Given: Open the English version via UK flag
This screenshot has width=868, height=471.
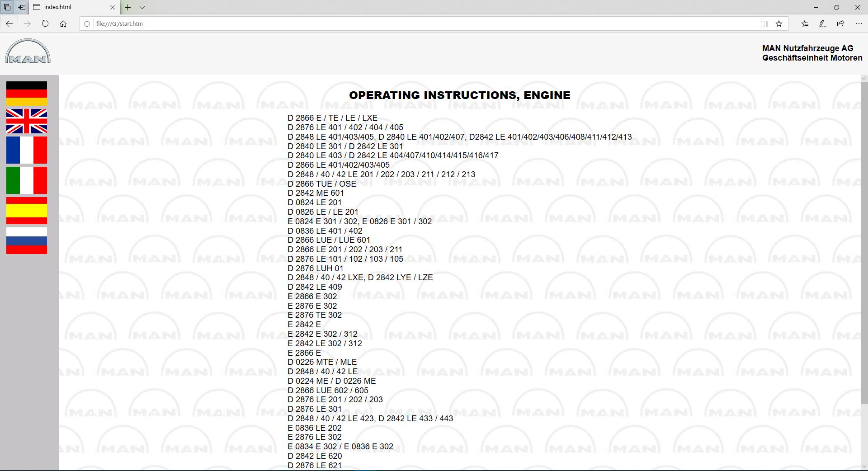Looking at the screenshot, I should (x=26, y=122).
